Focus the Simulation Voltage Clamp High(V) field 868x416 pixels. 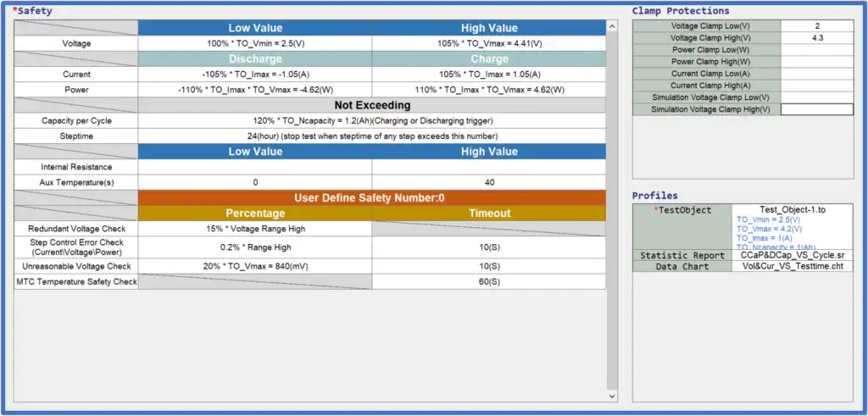pos(817,109)
